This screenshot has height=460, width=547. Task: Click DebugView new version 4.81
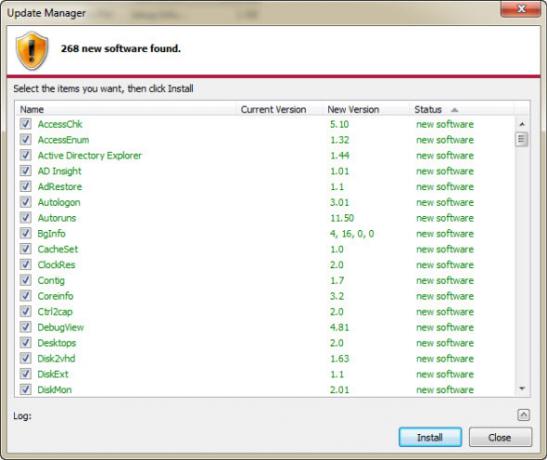click(339, 327)
